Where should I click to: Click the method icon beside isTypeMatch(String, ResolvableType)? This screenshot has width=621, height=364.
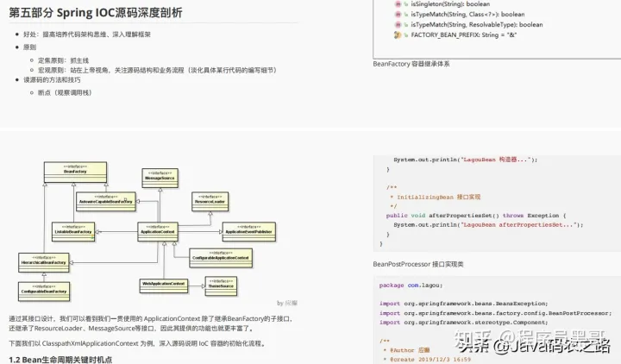tap(398, 24)
